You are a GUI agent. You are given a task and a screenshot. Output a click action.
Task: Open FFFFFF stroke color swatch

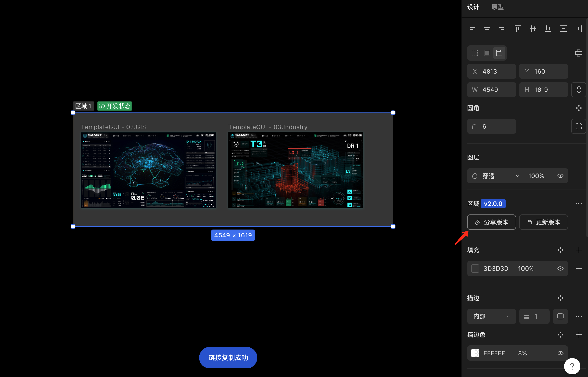click(x=475, y=353)
